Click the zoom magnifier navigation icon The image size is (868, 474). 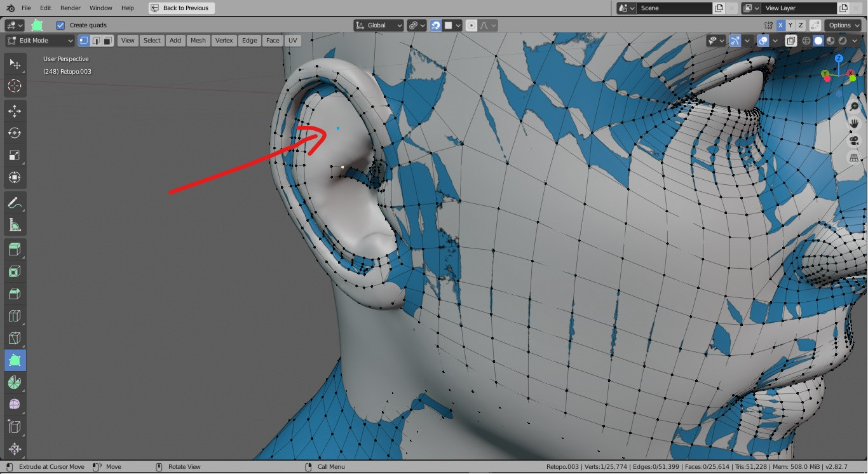click(854, 107)
